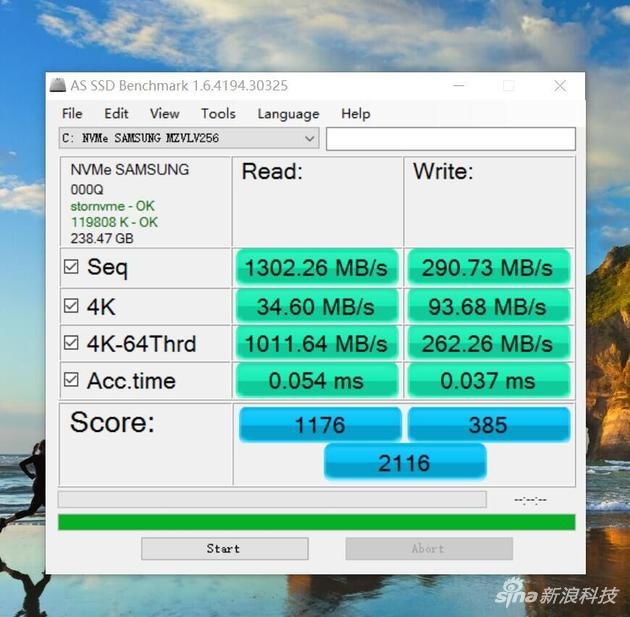Image resolution: width=630 pixels, height=617 pixels.
Task: Toggle the 4K-64Thrd test checkbox
Action: pyautogui.click(x=71, y=343)
